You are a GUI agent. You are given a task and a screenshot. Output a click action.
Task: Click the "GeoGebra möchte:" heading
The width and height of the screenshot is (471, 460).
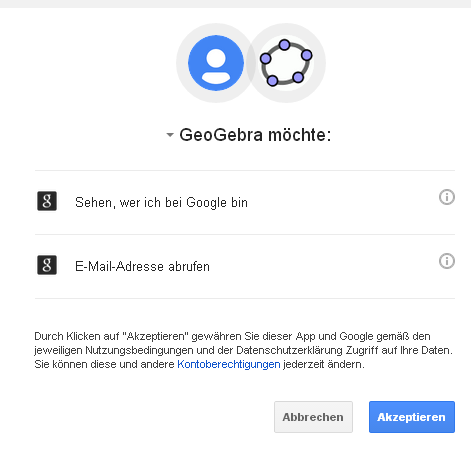(255, 135)
